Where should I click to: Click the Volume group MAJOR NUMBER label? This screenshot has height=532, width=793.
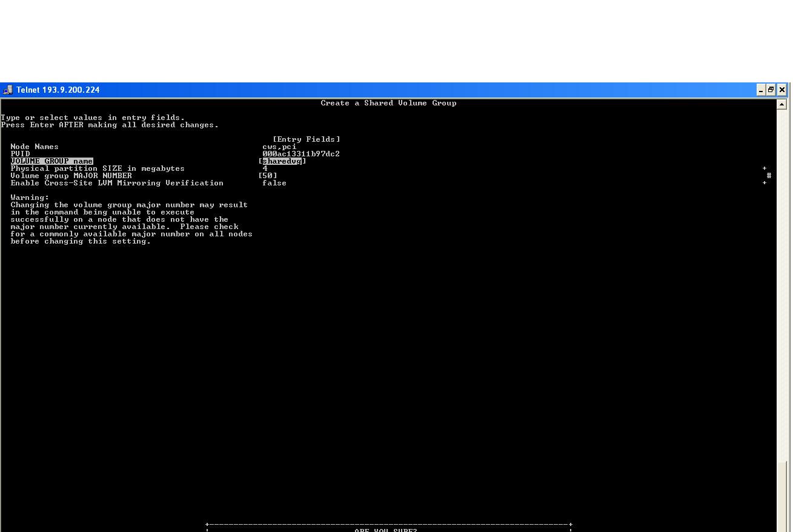(71, 176)
